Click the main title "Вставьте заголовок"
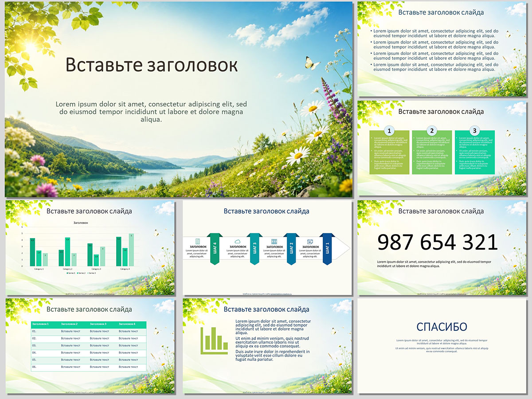The width and height of the screenshot is (532, 399). pyautogui.click(x=152, y=65)
